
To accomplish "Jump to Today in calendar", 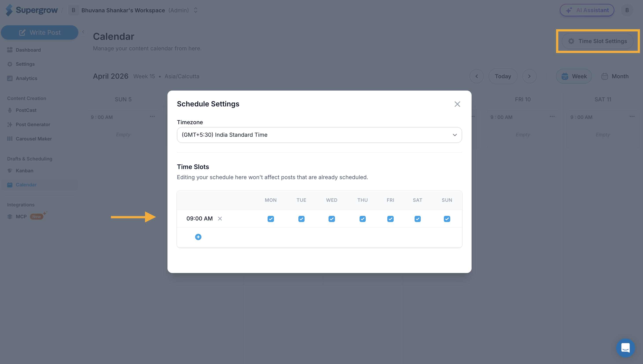I will point(503,76).
